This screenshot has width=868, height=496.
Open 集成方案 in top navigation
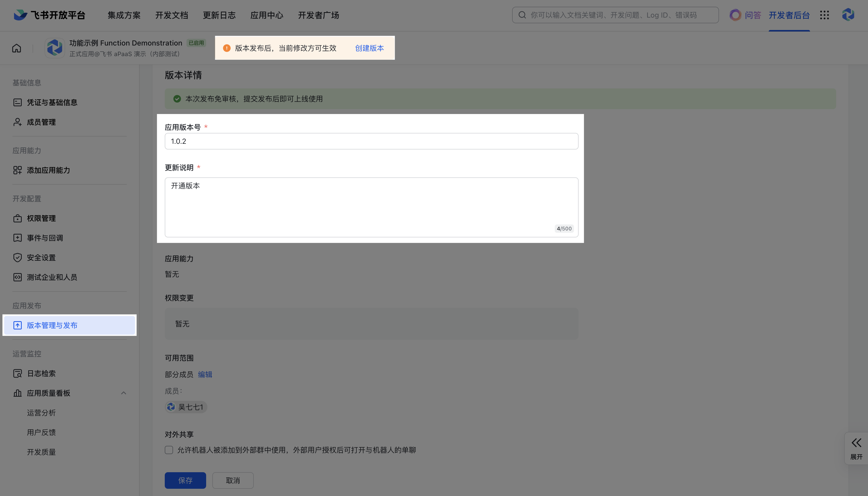(124, 15)
